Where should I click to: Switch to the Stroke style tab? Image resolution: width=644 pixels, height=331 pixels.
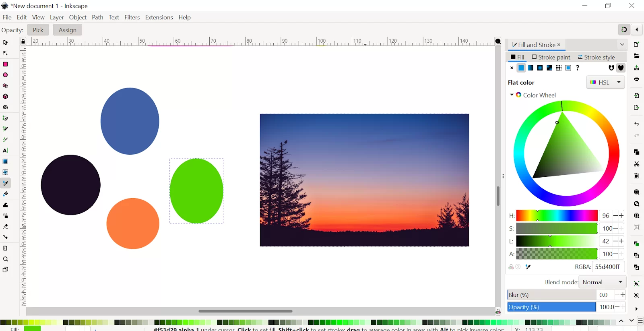pos(596,57)
